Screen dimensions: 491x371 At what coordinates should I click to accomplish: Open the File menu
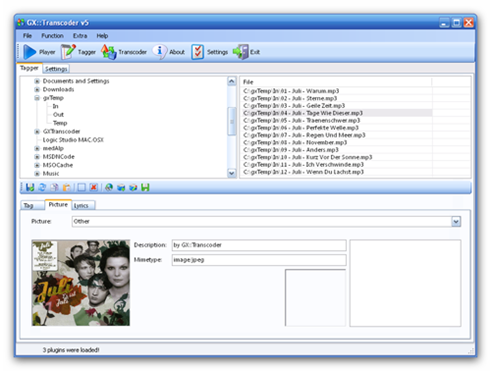[x=27, y=36]
